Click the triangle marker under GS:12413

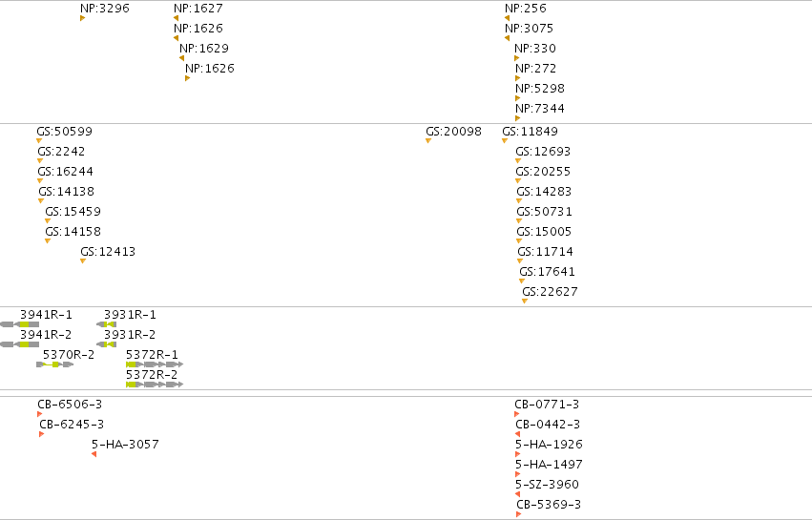tap(83, 261)
